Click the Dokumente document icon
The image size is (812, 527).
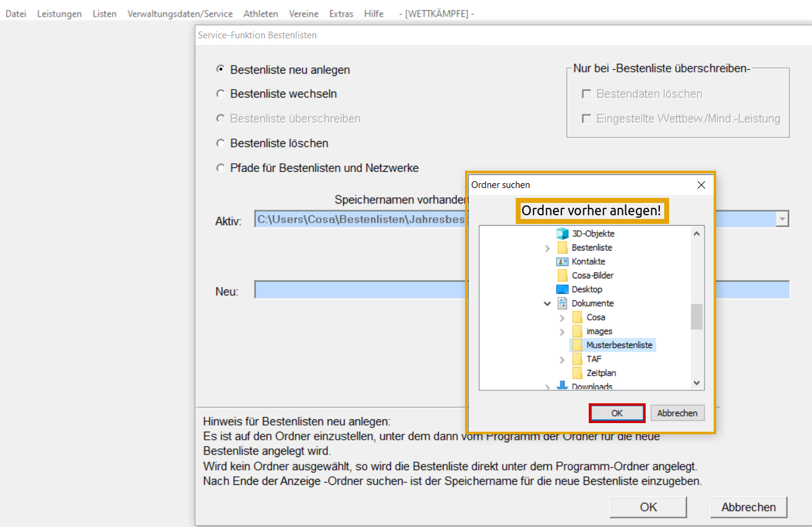point(562,303)
